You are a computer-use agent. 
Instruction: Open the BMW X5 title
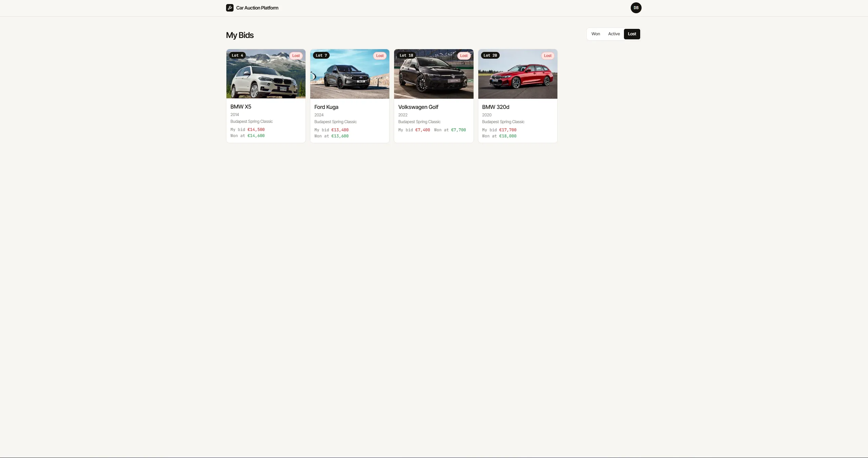(241, 107)
